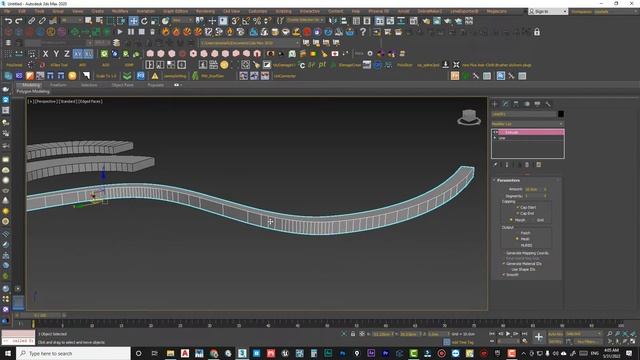Open Configure Modifier Sets icon
Image resolution: width=640 pixels, height=360 pixels.
[x=539, y=165]
